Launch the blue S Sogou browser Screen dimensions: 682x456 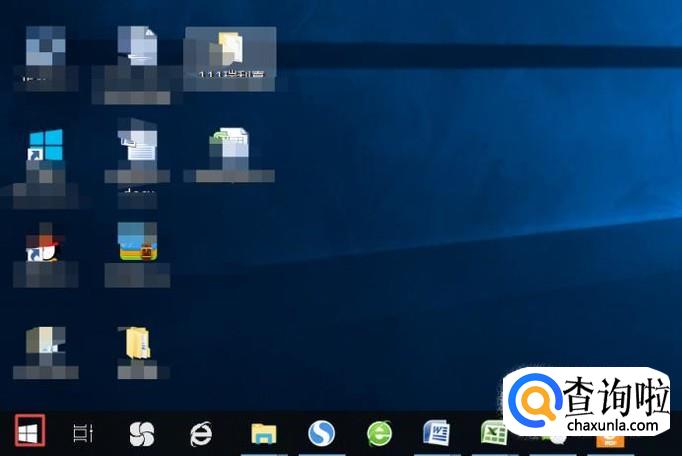pyautogui.click(x=321, y=434)
